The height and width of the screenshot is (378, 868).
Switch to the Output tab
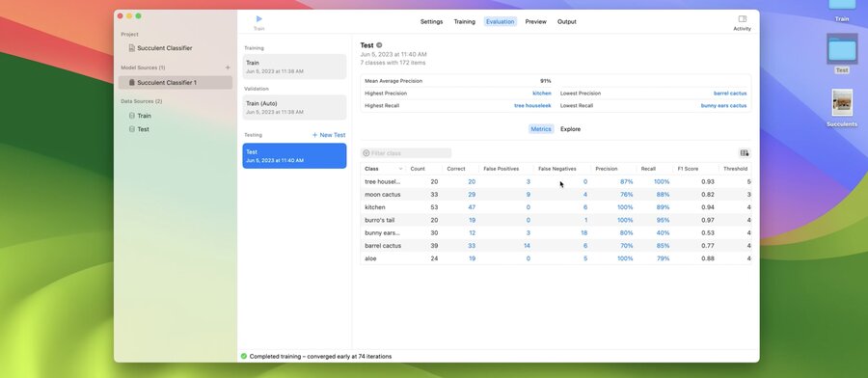coord(566,21)
